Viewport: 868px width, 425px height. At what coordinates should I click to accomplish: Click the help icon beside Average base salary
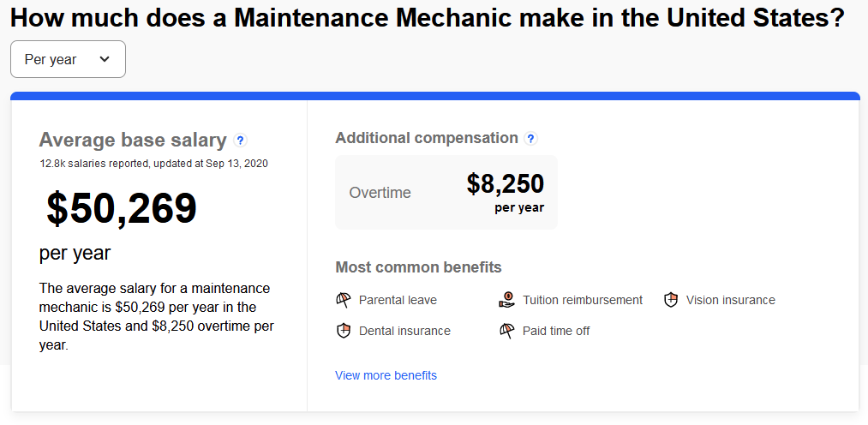click(x=241, y=141)
